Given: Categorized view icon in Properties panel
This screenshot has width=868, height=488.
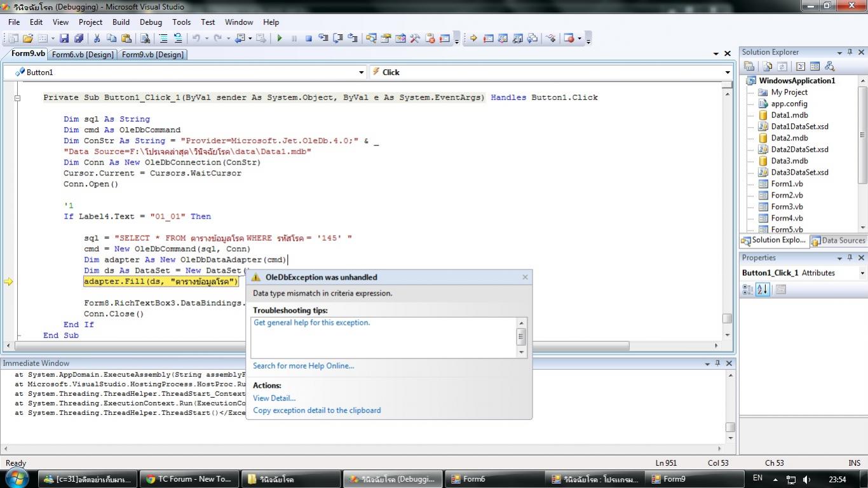Looking at the screenshot, I should pyautogui.click(x=749, y=289).
